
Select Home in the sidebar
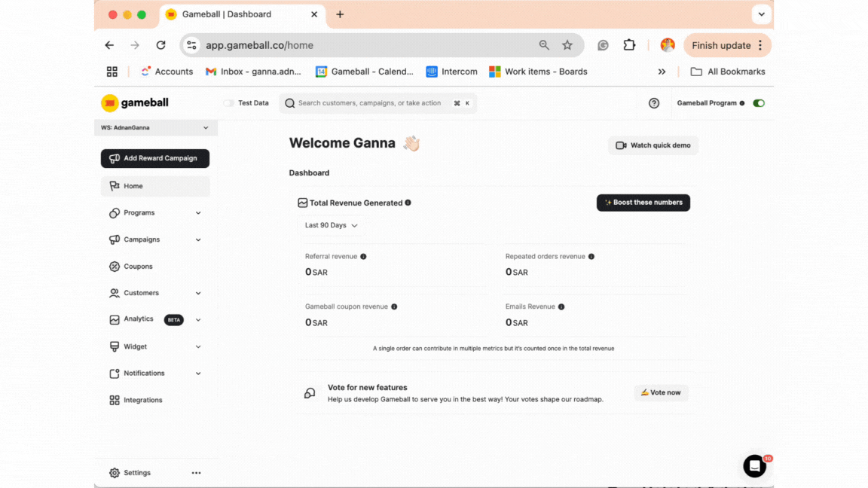pos(155,187)
